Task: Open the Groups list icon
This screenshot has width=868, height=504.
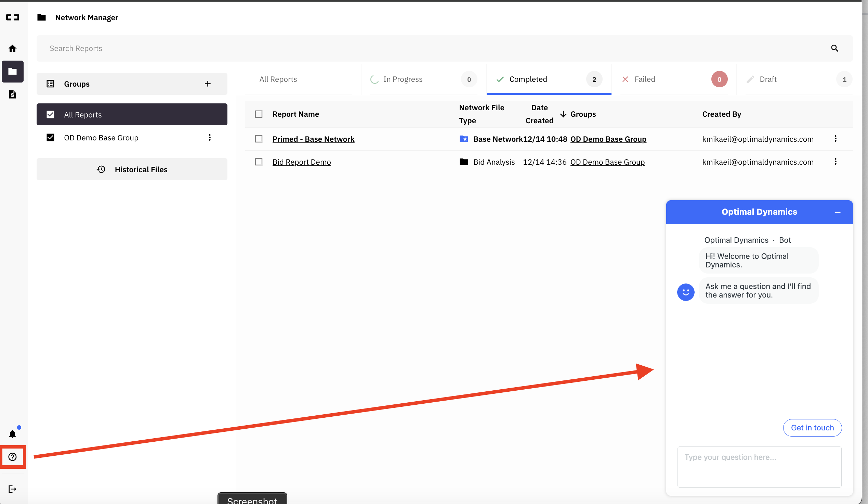Action: point(50,84)
